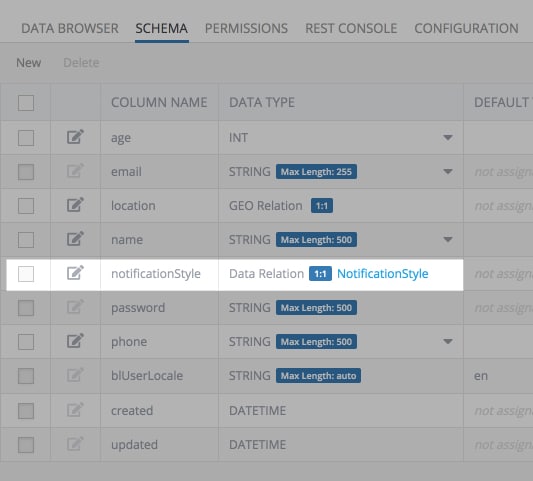Open the data type dropdown for age
533x481 pixels.
tap(448, 138)
